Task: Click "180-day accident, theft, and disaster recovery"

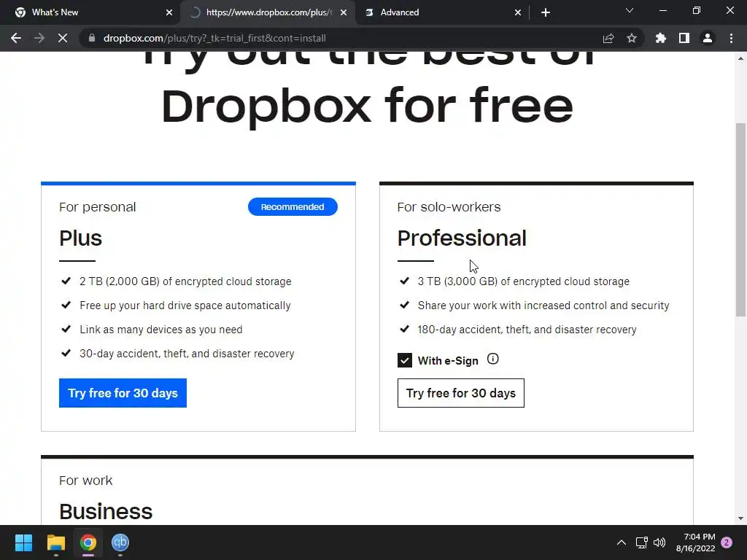Action: [x=527, y=330]
